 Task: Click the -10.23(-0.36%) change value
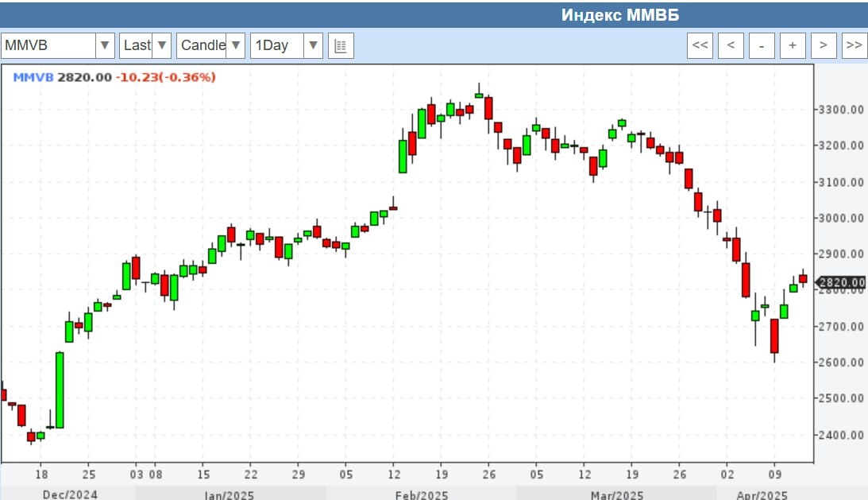(x=165, y=77)
